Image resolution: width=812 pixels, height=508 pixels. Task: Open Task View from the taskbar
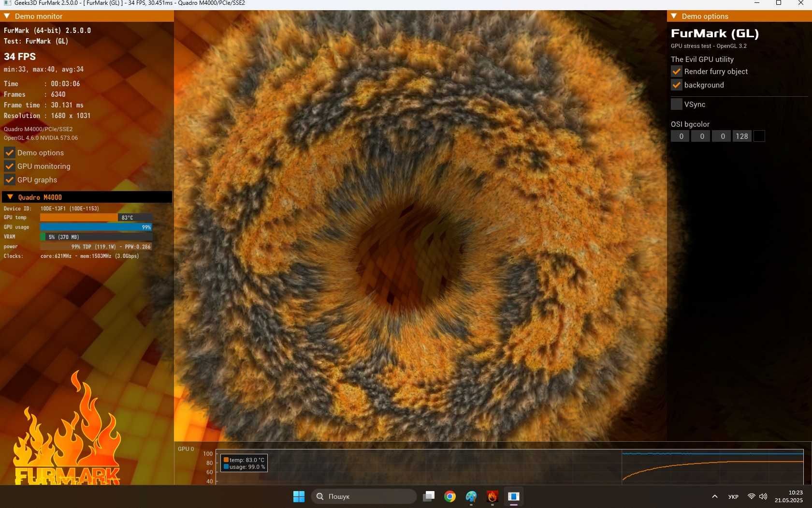429,496
